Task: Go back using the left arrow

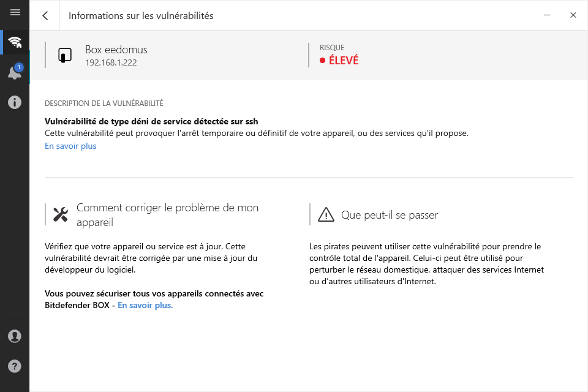Action: (x=45, y=15)
